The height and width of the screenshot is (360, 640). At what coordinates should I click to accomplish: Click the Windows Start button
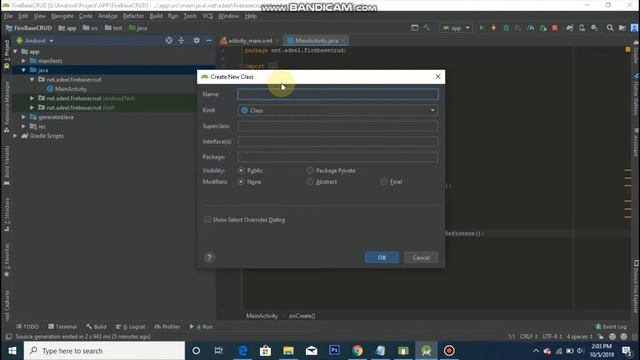[12, 351]
